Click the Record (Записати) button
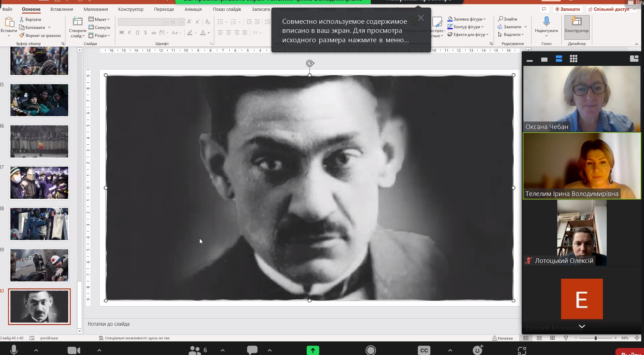This screenshot has height=355, width=644. click(568, 9)
